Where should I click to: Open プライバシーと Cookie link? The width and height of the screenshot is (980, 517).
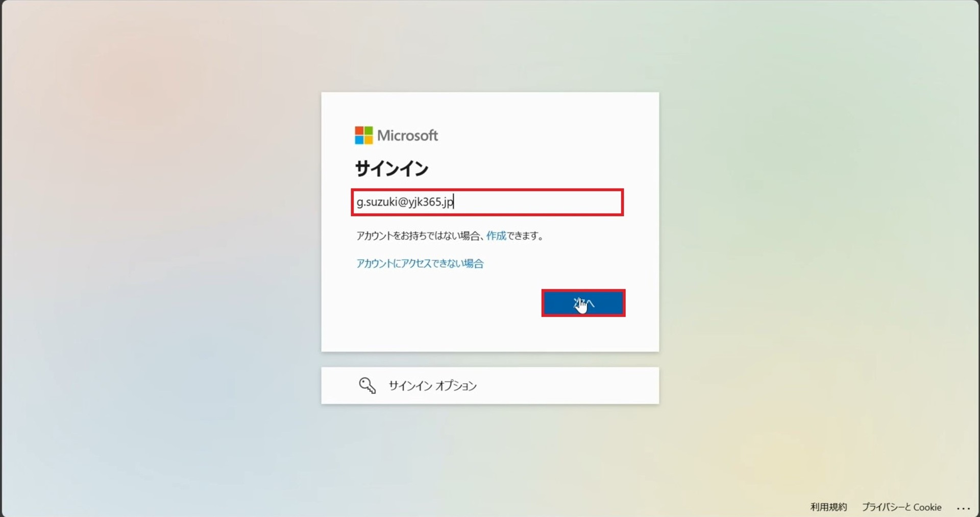pyautogui.click(x=901, y=507)
